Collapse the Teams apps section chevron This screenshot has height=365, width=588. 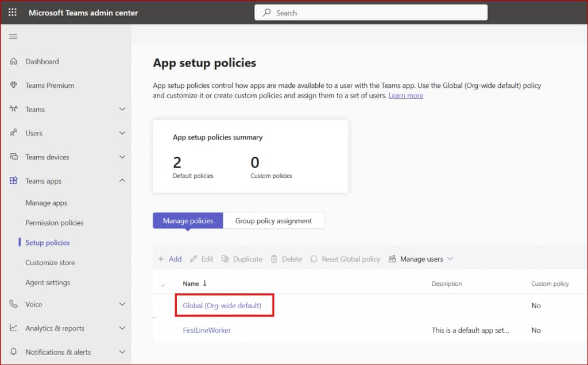tap(122, 181)
